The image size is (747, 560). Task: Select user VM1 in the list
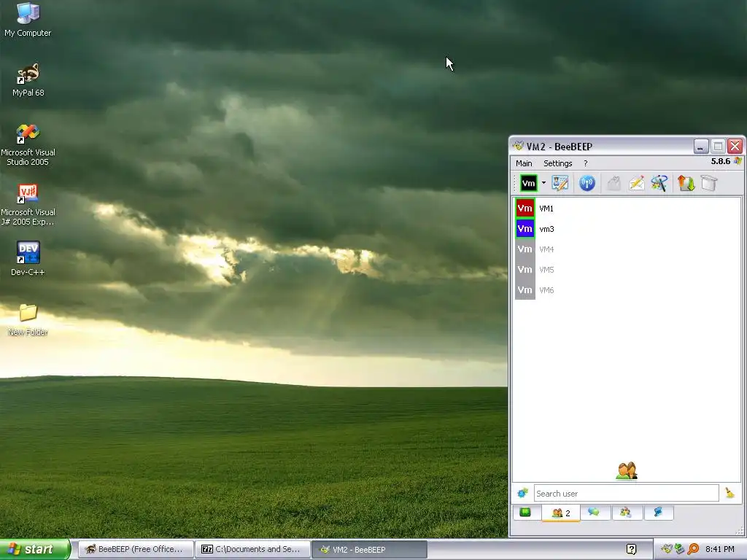click(627, 209)
